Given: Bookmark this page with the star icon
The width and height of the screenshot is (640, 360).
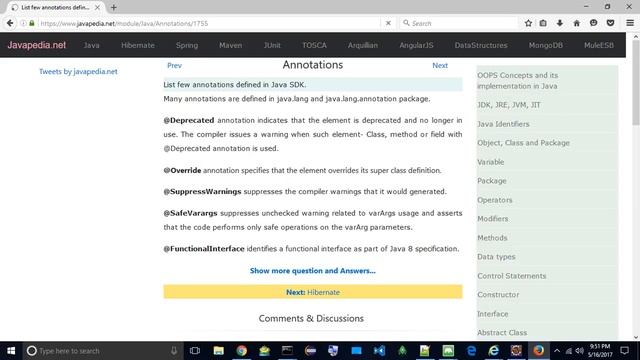Looking at the screenshot, I should click(528, 23).
